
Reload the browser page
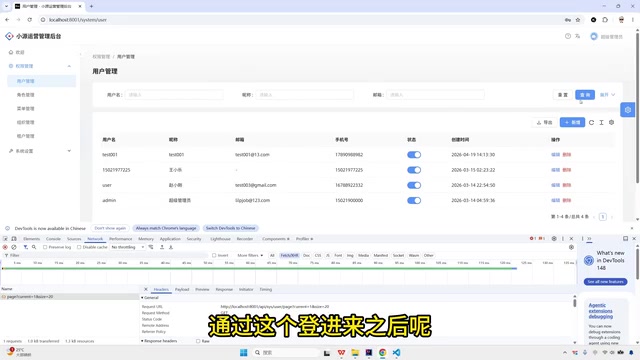(x=29, y=20)
